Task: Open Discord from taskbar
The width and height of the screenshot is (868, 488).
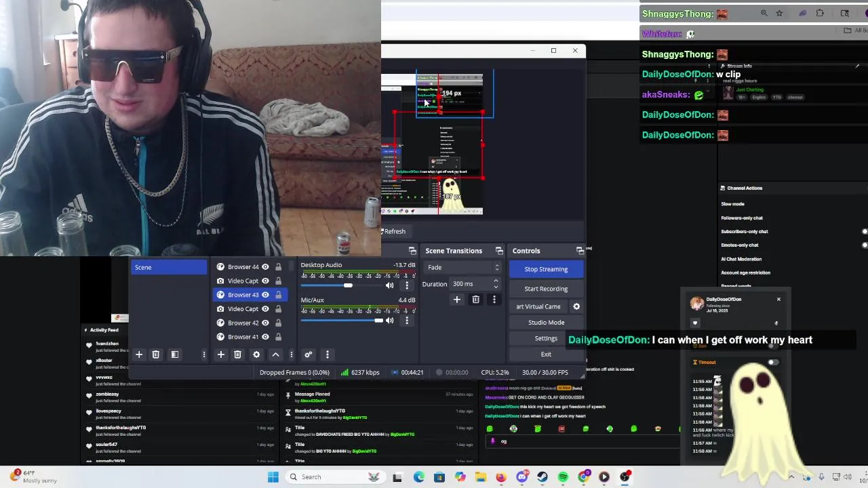Action: click(x=521, y=477)
